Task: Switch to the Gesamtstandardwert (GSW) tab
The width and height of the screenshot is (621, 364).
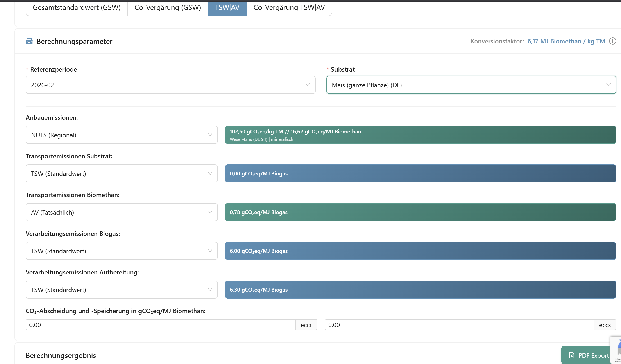Action: click(77, 8)
